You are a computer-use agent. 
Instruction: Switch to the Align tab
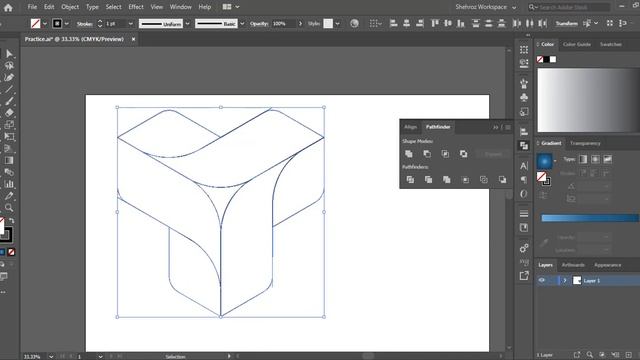[x=410, y=127]
